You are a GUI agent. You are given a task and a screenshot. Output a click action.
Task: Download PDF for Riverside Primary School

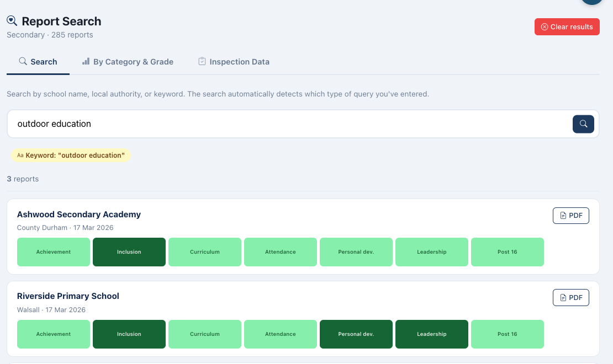(571, 298)
